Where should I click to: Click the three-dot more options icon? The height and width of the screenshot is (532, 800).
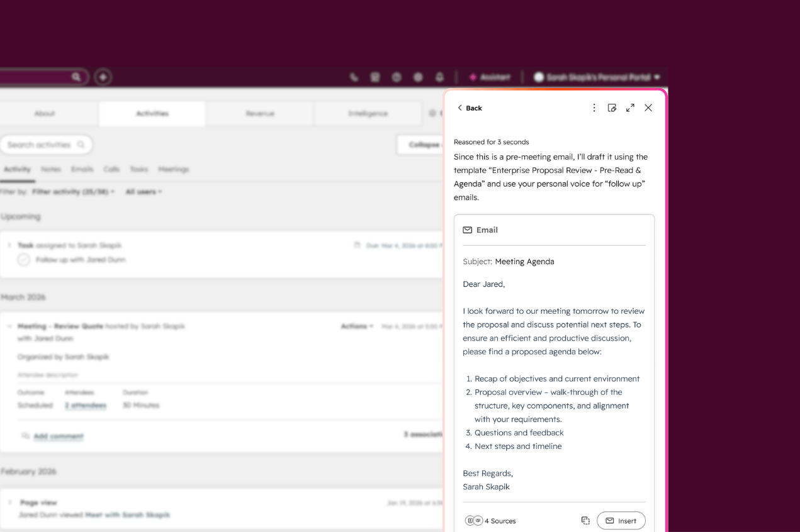coord(594,108)
